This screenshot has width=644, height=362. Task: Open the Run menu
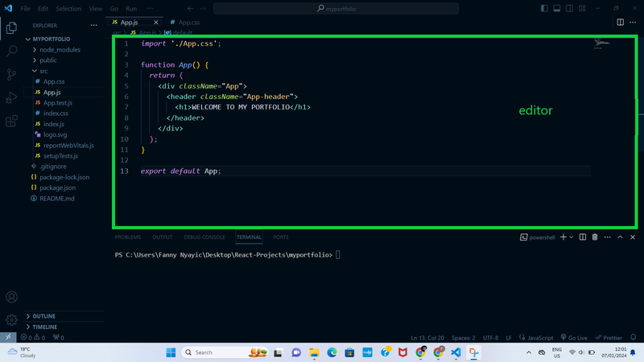(x=131, y=8)
